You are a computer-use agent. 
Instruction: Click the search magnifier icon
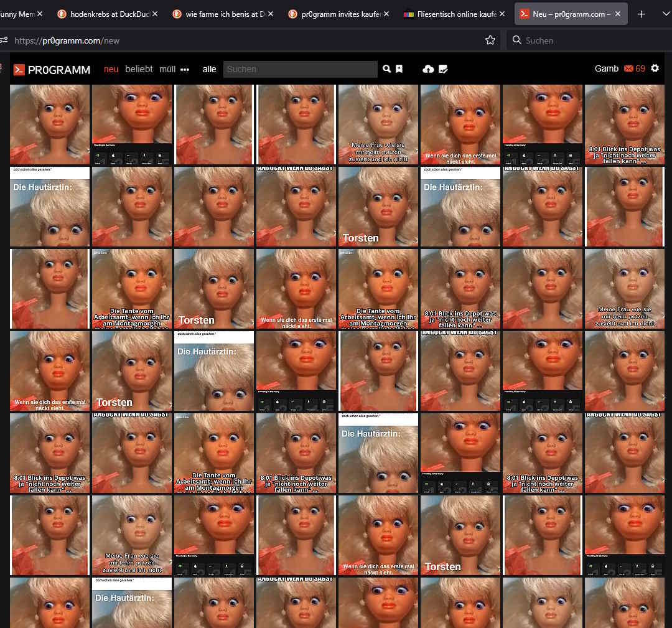pyautogui.click(x=387, y=69)
